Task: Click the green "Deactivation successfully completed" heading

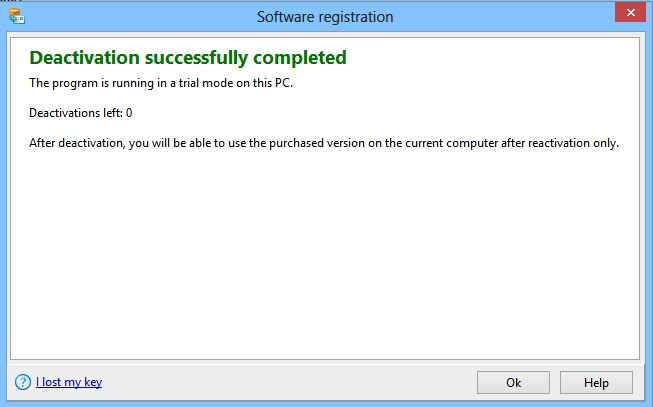Action: [188, 57]
